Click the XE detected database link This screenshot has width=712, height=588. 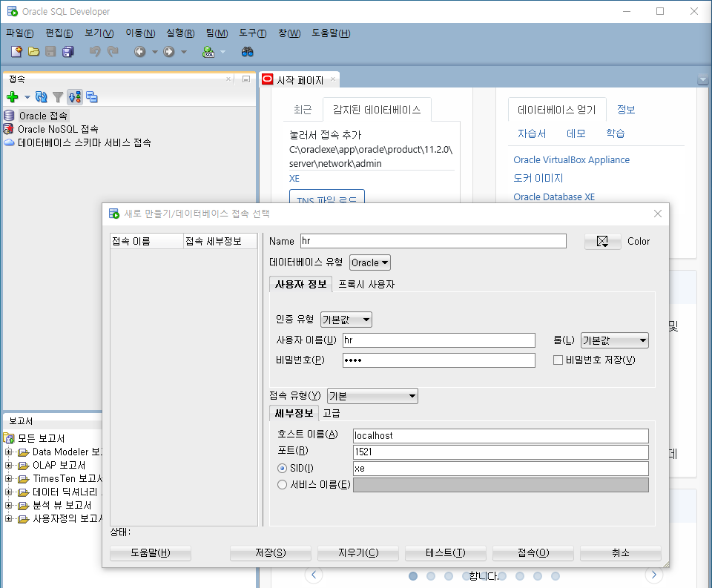point(294,179)
